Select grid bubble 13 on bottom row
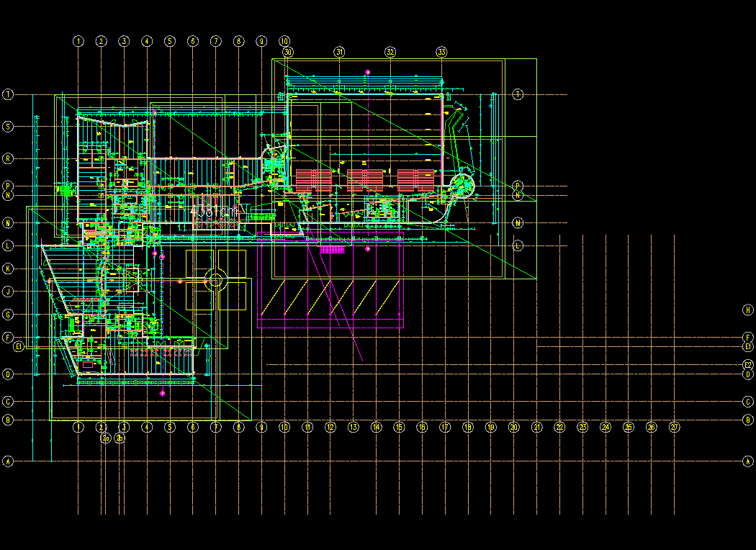 pyautogui.click(x=354, y=427)
